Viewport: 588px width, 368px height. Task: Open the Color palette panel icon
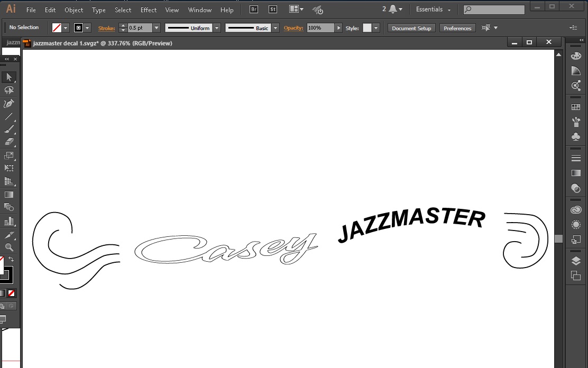(576, 56)
